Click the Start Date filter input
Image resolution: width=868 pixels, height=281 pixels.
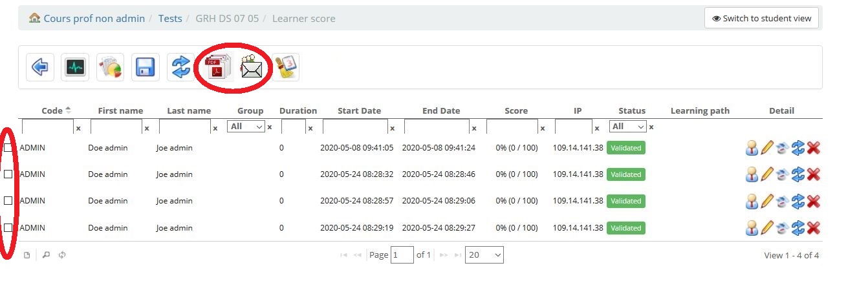pos(355,127)
